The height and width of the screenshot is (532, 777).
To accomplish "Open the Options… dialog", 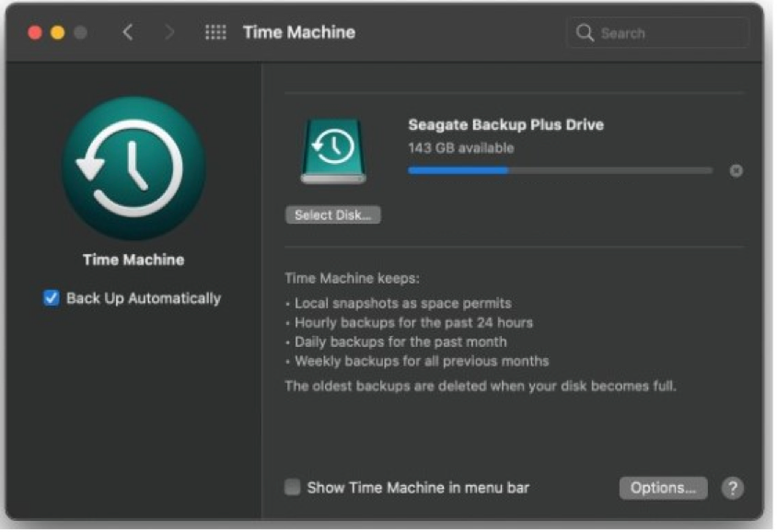I will [x=663, y=488].
